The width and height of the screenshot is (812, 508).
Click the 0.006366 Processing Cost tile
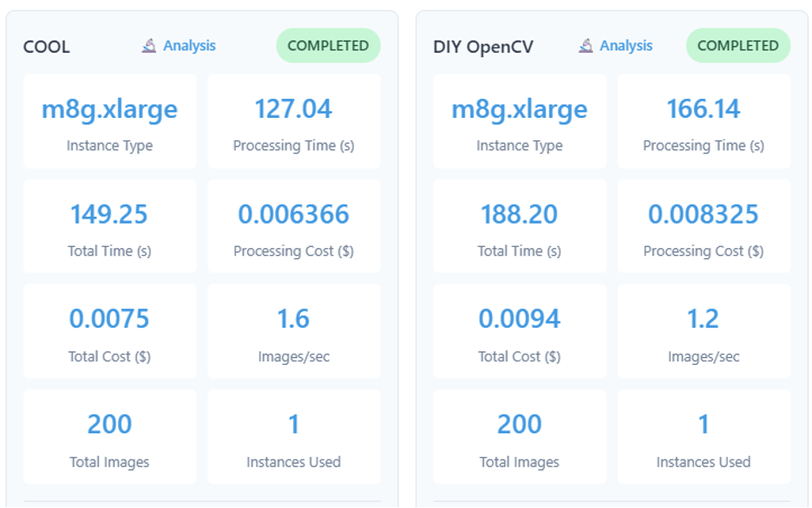[x=293, y=226]
